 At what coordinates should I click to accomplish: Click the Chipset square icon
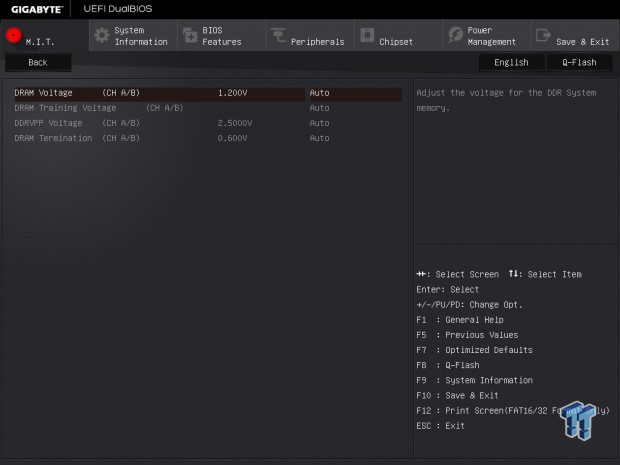click(x=367, y=35)
